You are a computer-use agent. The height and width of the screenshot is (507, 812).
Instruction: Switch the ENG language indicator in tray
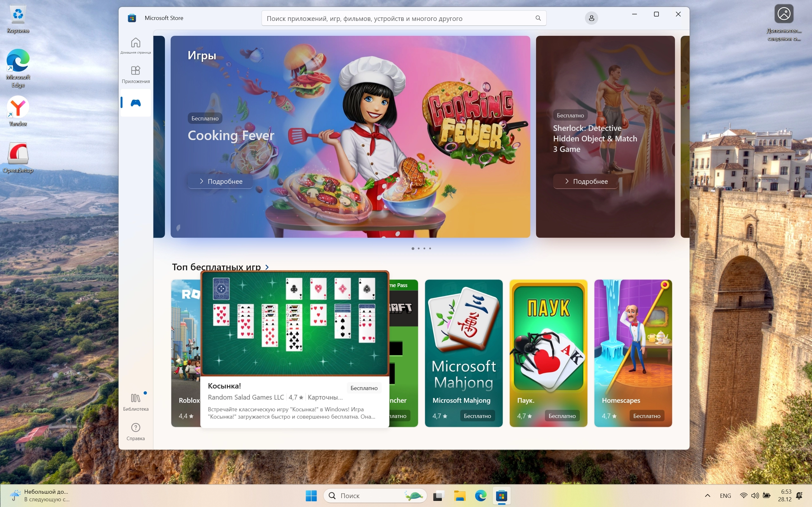pyautogui.click(x=725, y=496)
